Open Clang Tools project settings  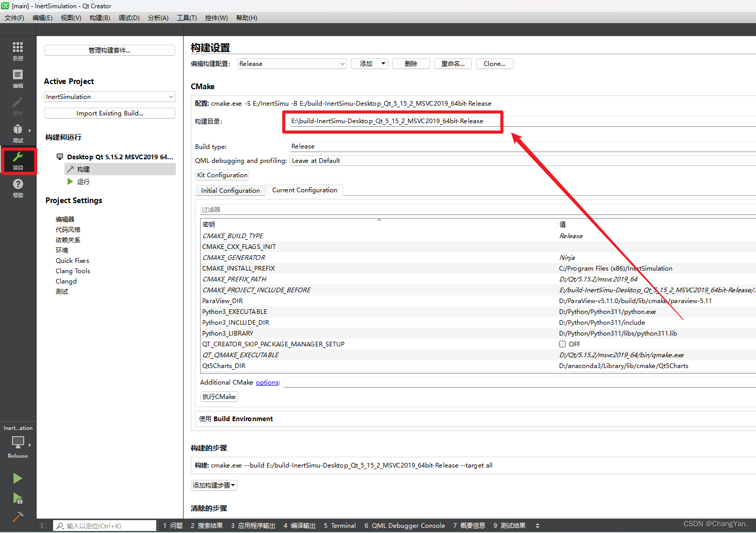click(73, 271)
